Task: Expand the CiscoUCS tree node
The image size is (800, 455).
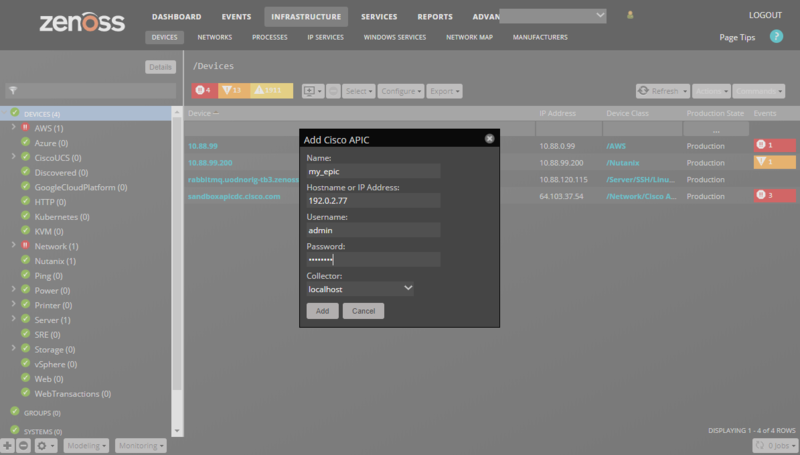Action: pyautogui.click(x=14, y=157)
